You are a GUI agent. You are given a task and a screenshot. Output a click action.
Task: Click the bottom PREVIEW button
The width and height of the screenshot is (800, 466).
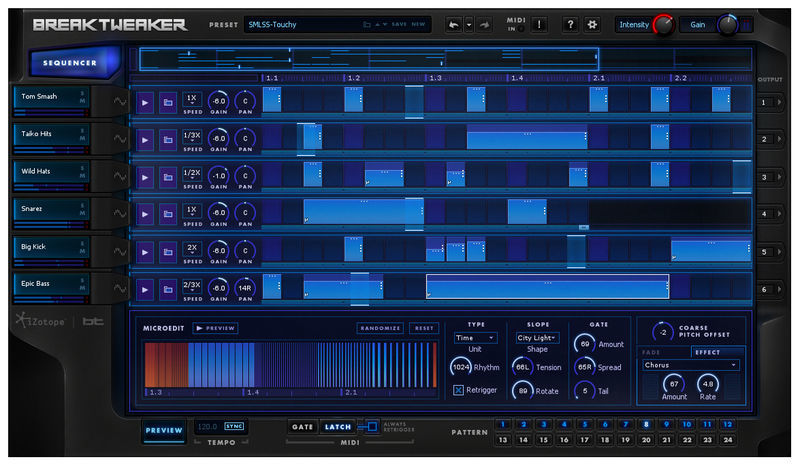164,430
